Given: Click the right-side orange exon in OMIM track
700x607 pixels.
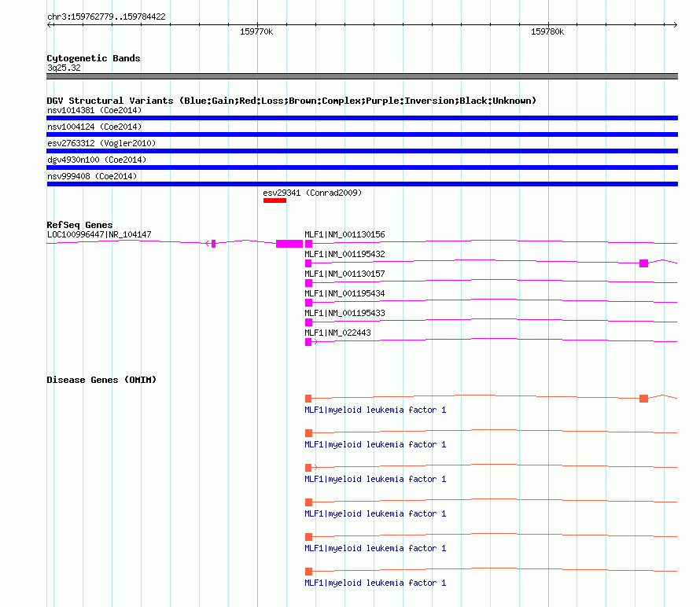Looking at the screenshot, I should 643,399.
